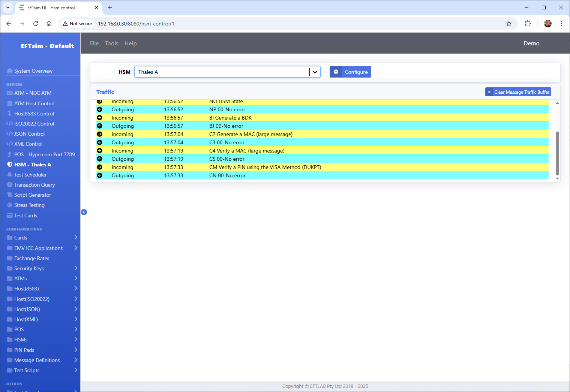Expand the Test Scripts folder
This screenshot has height=392, width=570.
[76, 370]
